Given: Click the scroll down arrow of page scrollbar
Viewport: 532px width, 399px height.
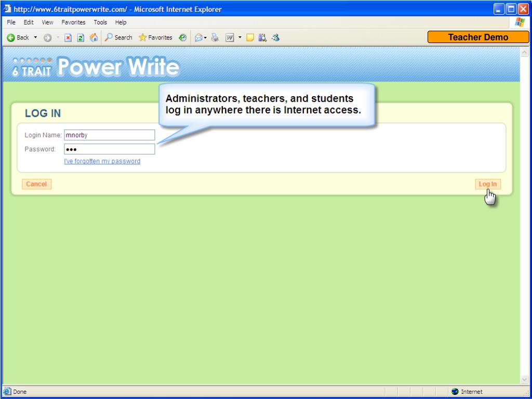Looking at the screenshot, I should (x=524, y=379).
